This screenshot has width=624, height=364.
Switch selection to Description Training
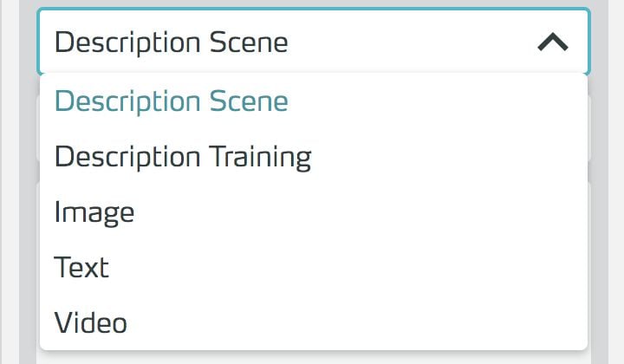tap(183, 157)
